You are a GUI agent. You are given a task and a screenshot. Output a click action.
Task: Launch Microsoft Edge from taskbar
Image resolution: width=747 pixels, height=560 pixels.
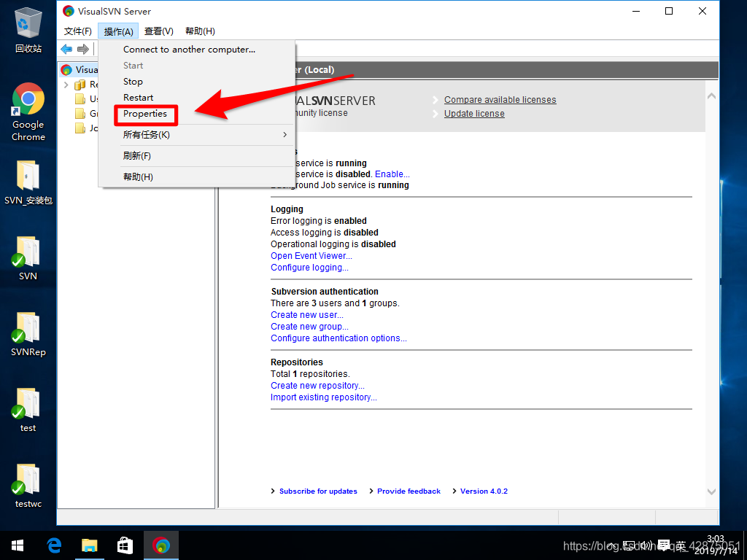coord(54,545)
